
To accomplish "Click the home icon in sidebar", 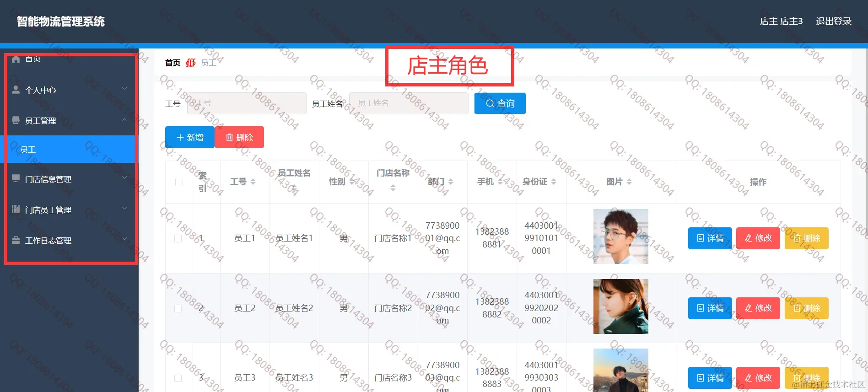I will coord(16,59).
